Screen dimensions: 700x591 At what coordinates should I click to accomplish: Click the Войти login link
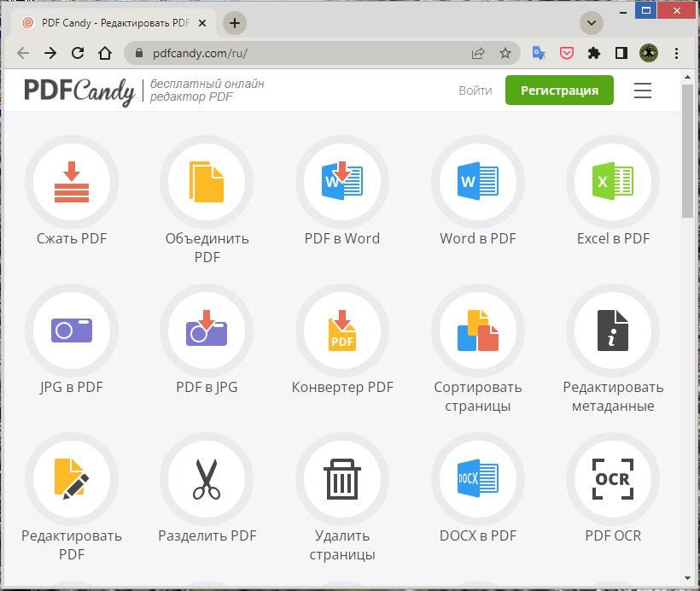475,91
